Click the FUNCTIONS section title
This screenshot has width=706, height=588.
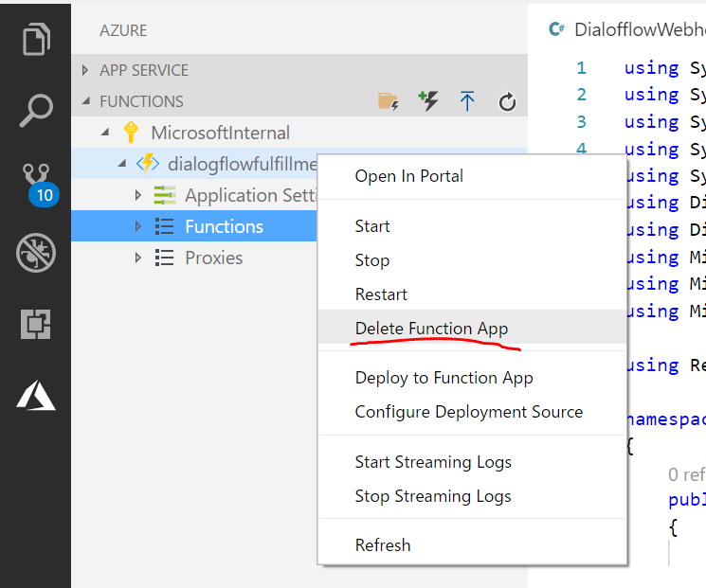tap(141, 101)
